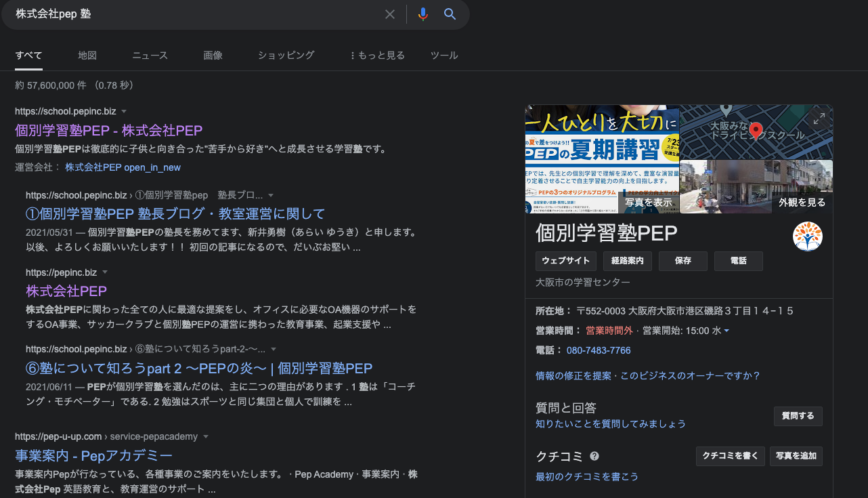Expand the arrow beside service-pepacademy URL
Image resolution: width=868 pixels, height=498 pixels.
click(206, 437)
